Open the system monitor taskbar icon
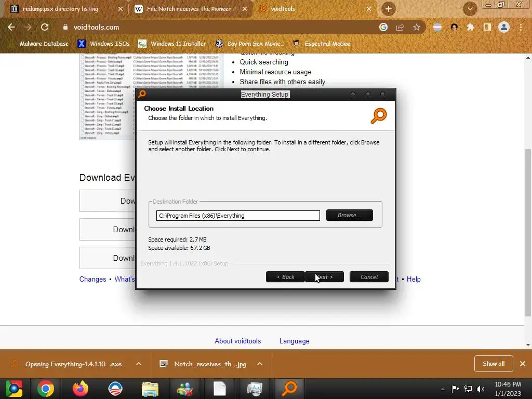 (x=255, y=389)
